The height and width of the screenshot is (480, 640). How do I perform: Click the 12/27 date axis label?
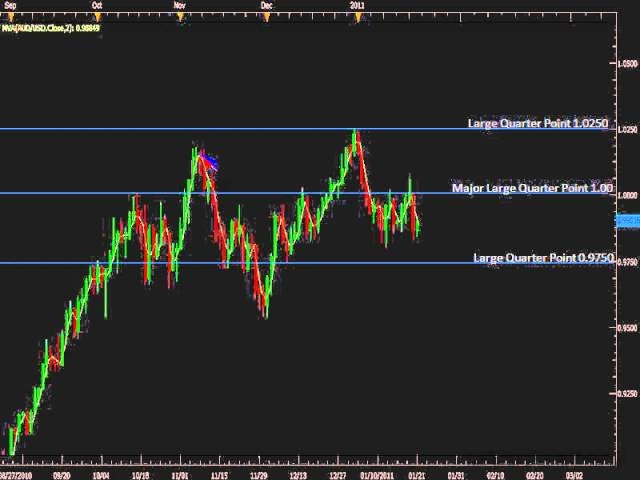coord(338,476)
